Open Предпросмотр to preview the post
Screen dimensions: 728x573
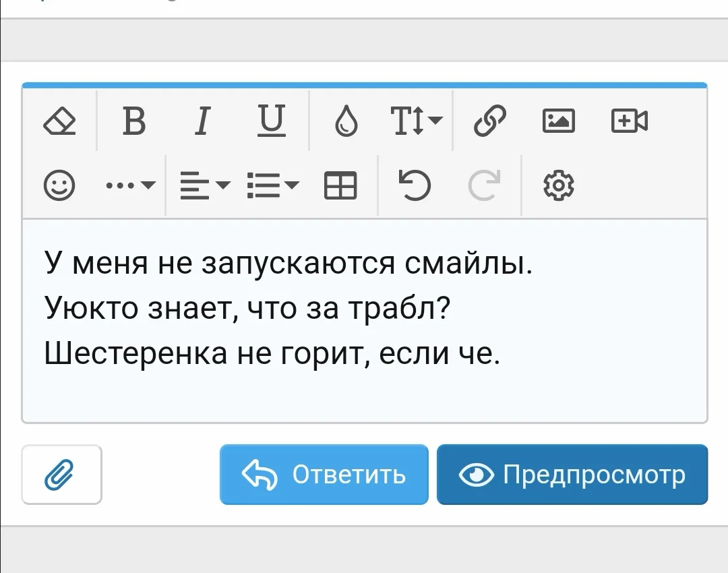(572, 475)
